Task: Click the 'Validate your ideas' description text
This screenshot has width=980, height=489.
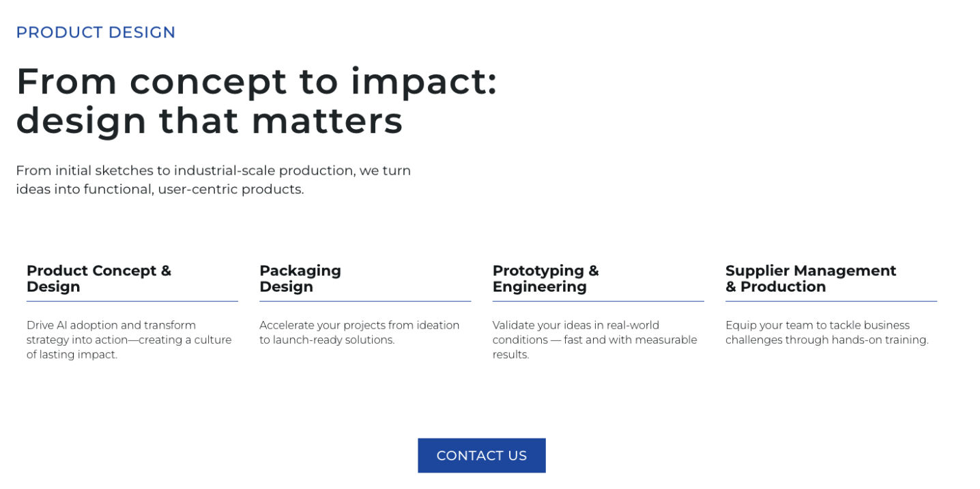Action: [x=594, y=339]
